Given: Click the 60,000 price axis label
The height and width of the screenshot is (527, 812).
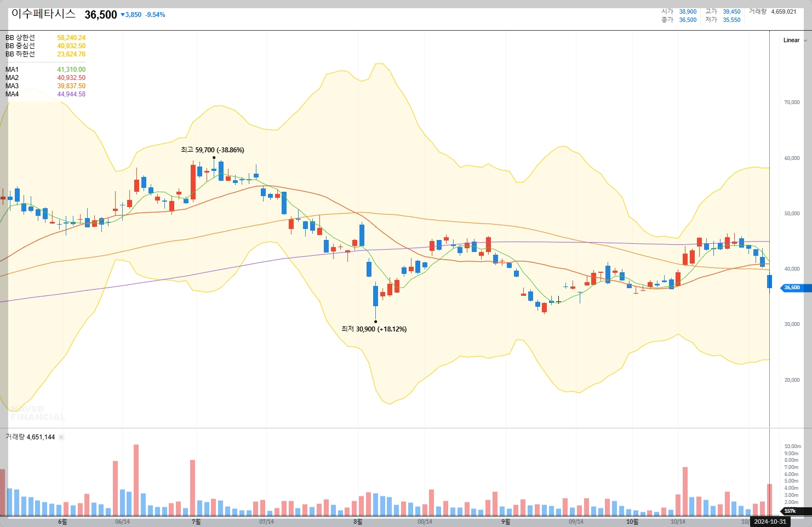Looking at the screenshot, I should click(x=792, y=158).
